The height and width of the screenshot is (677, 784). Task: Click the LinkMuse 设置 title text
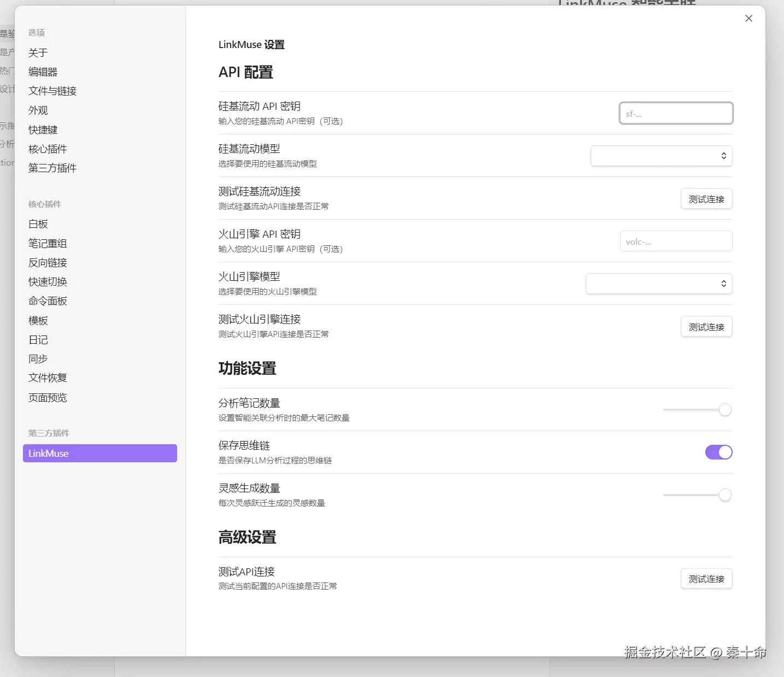[251, 44]
